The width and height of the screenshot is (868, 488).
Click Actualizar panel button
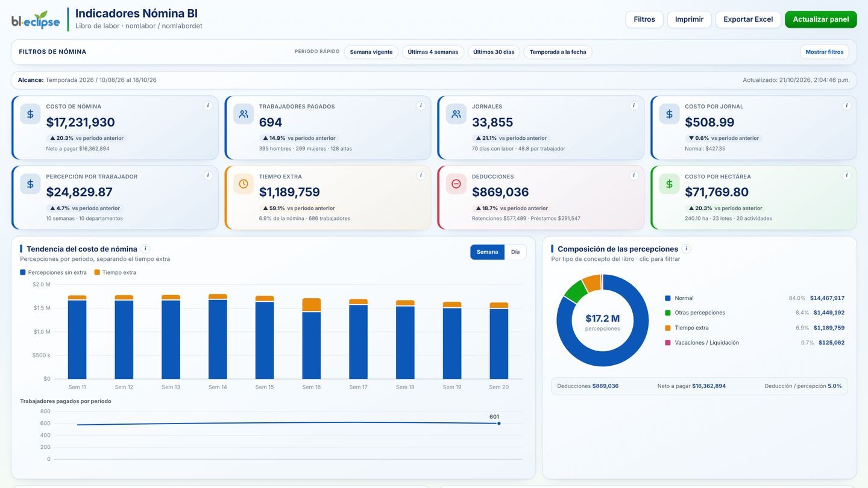pyautogui.click(x=821, y=19)
